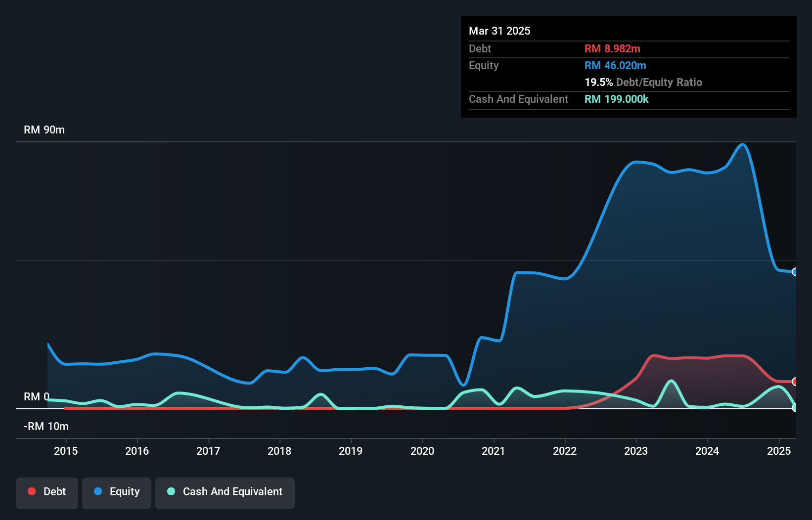This screenshot has height=520, width=812.
Task: Click the 2021 label on the time axis
Action: [x=493, y=451]
